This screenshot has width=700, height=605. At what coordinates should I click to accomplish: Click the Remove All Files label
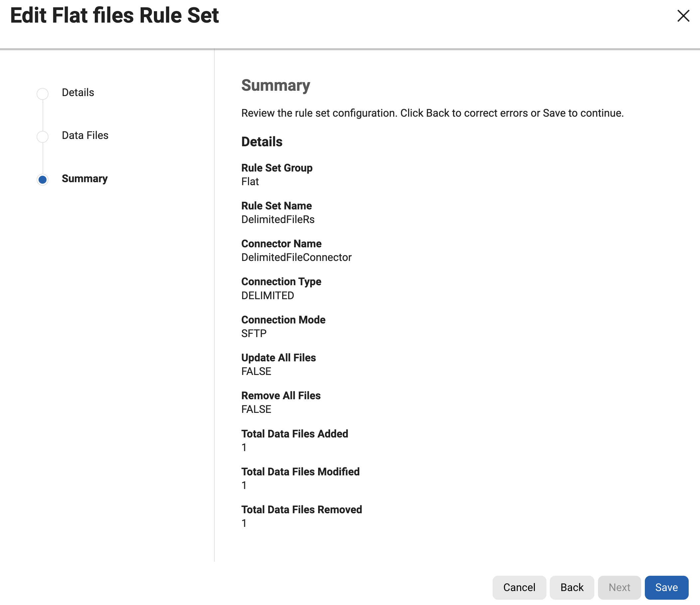[281, 396]
